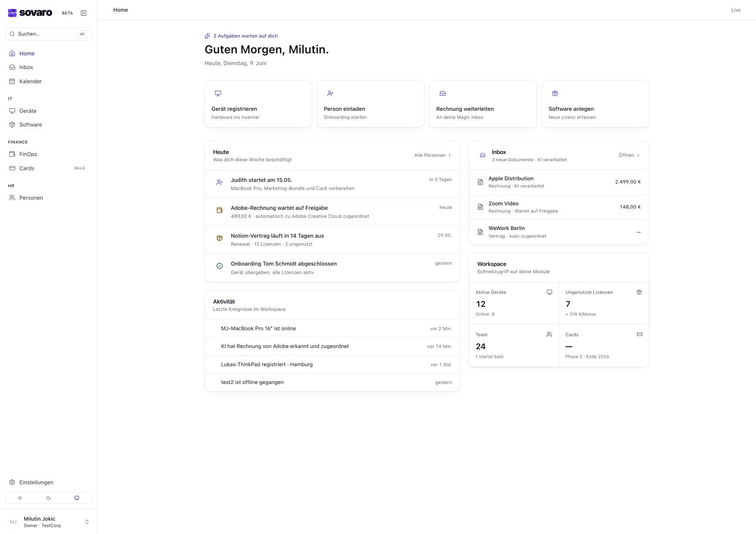Open 'Person einladen' quick action card

click(371, 104)
